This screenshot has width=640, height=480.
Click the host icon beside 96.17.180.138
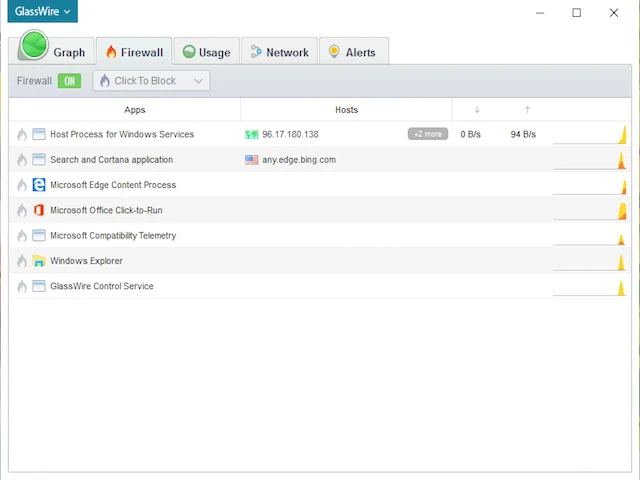tap(251, 134)
